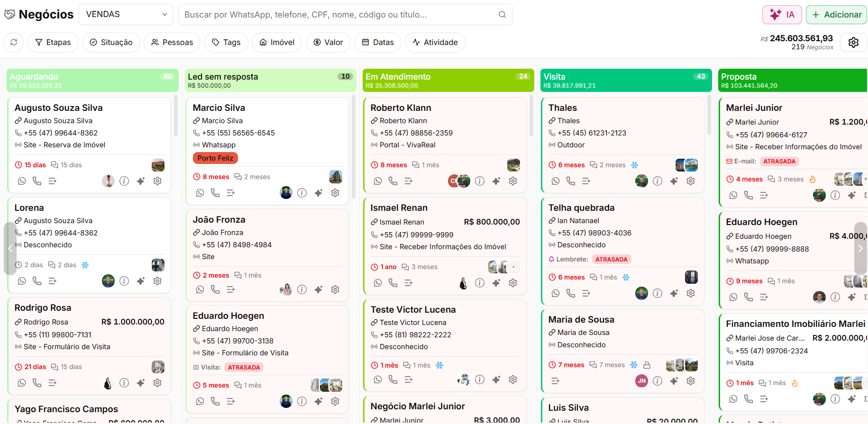The height and width of the screenshot is (424, 868).
Task: Click WhatsApp icon on Augusto Souza Silva card
Action: pos(22,181)
